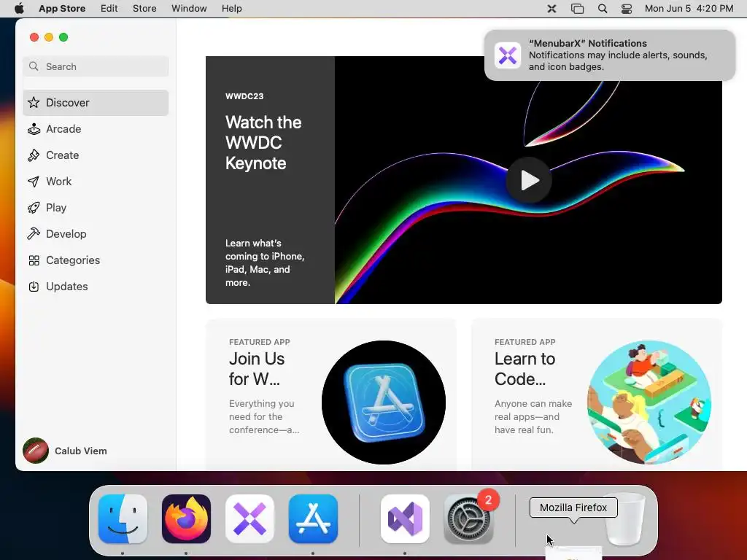
Task: Open the Help menu
Action: click(x=231, y=9)
